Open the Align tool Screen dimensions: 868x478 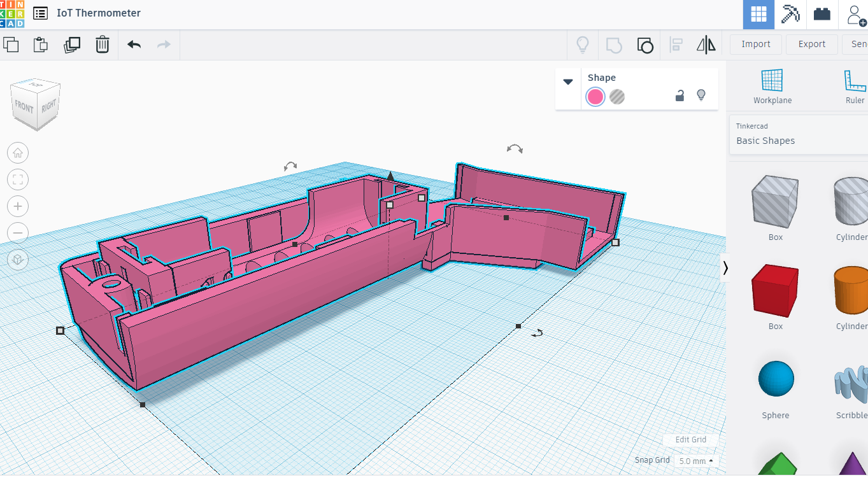click(x=676, y=45)
